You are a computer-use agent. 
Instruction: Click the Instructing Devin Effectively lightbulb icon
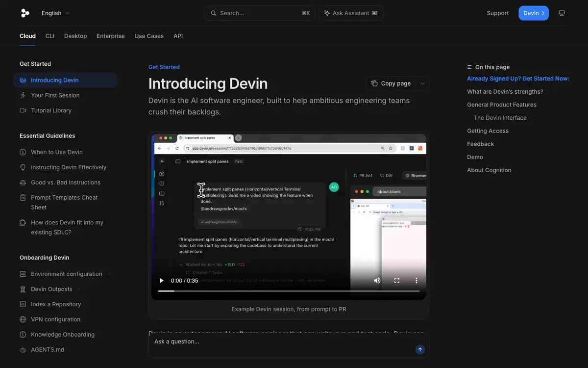point(23,167)
